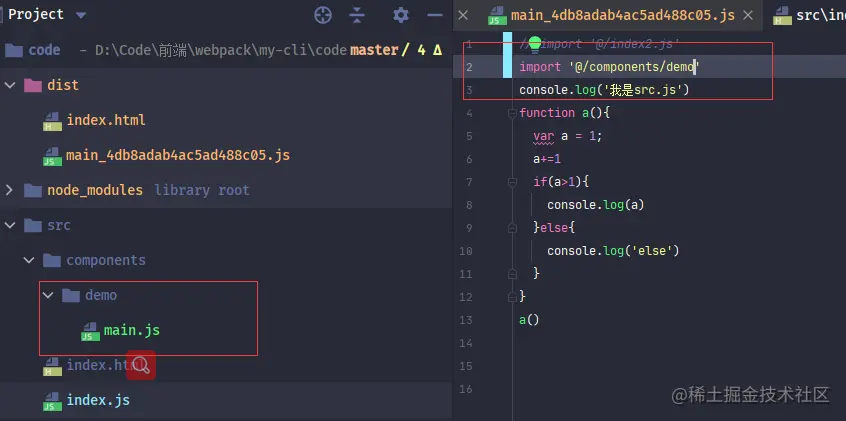Open the Project view dropdown
The width and height of the screenshot is (846, 421).
(80, 15)
